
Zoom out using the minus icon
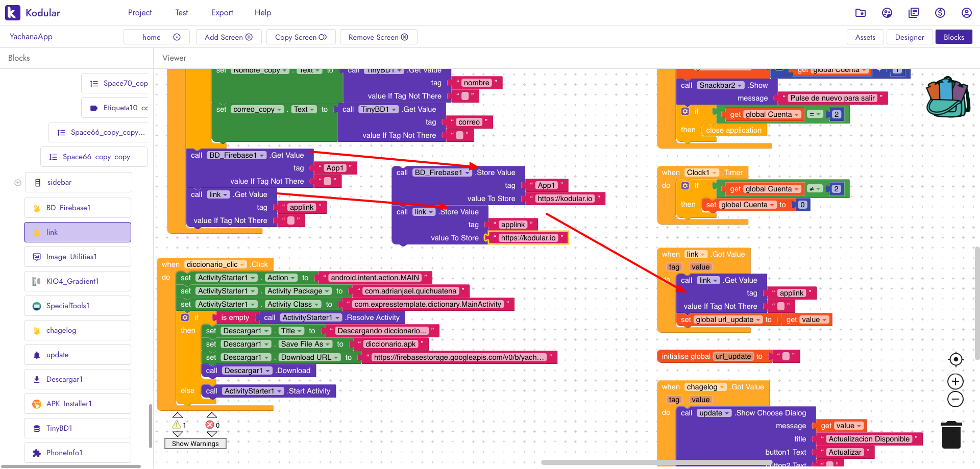click(955, 399)
